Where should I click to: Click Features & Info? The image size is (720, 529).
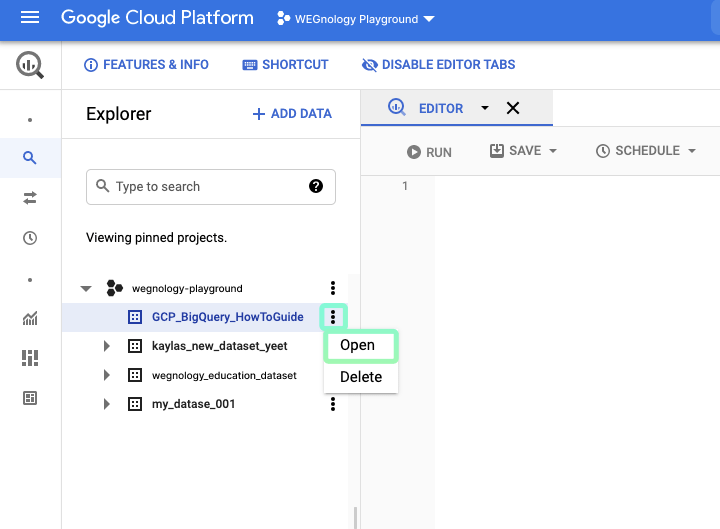coord(146,65)
